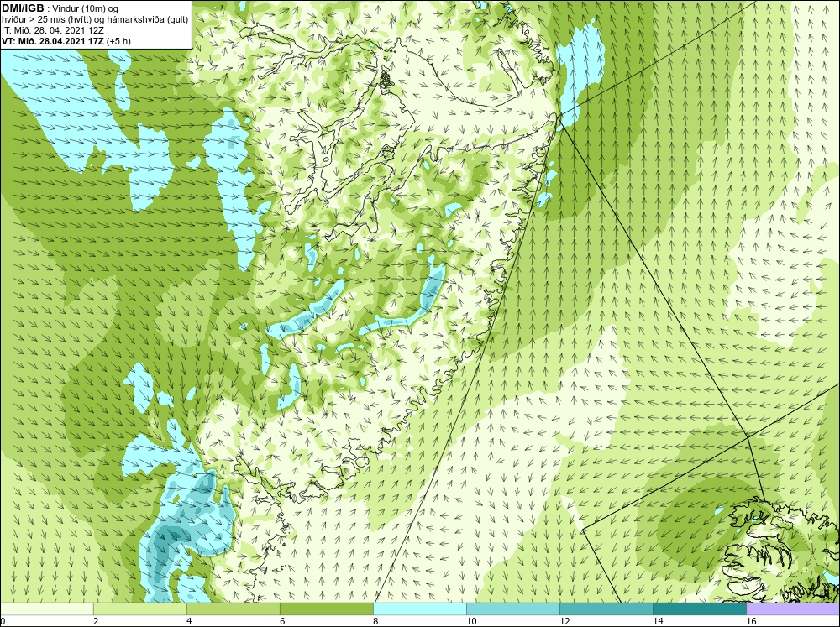The height and width of the screenshot is (627, 840).
Task: Click the legend scale label '14'
Action: pyautogui.click(x=658, y=621)
